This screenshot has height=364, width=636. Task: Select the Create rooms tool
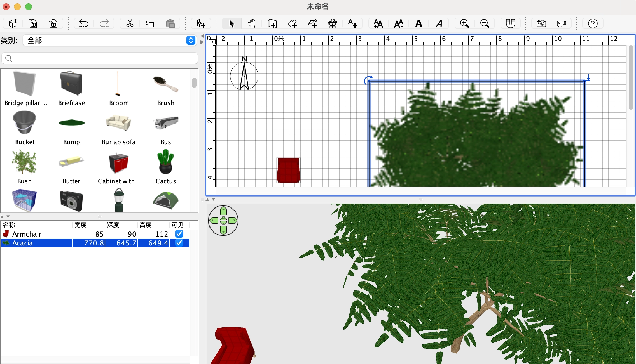coord(292,23)
